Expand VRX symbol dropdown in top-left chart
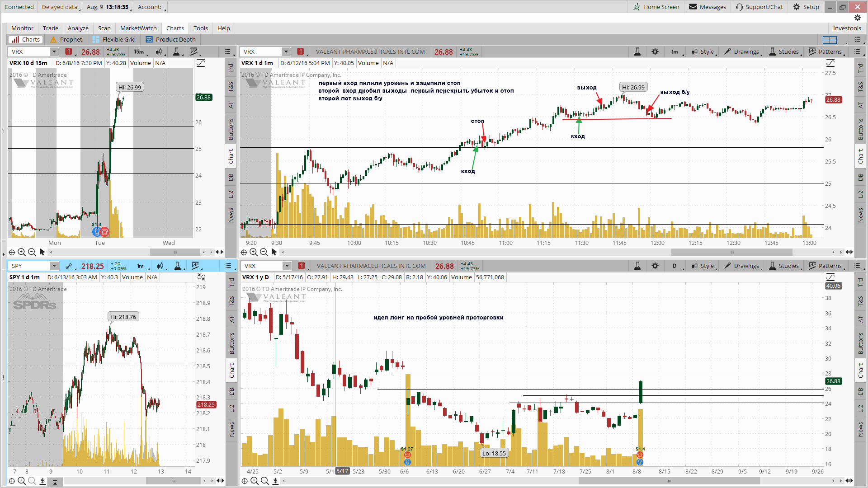Image resolution: width=868 pixels, height=488 pixels. point(54,52)
